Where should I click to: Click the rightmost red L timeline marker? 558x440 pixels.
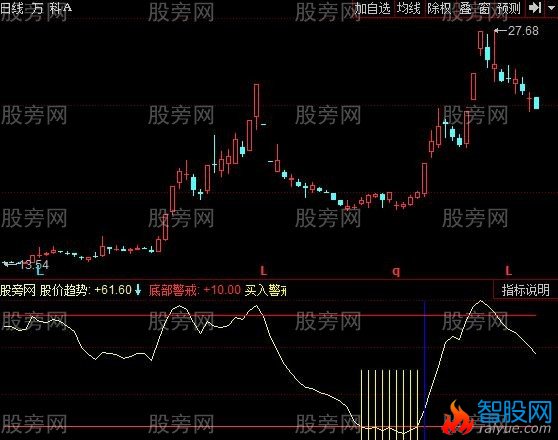pos(509,271)
